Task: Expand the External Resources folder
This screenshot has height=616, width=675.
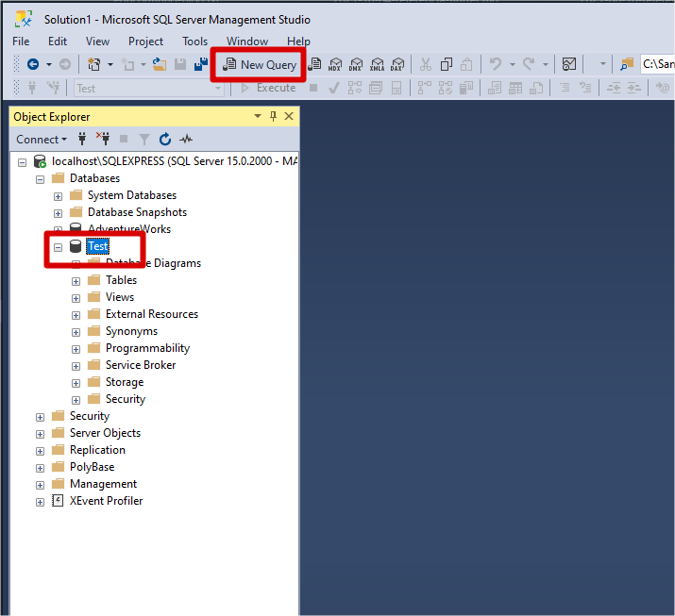Action: click(x=76, y=315)
